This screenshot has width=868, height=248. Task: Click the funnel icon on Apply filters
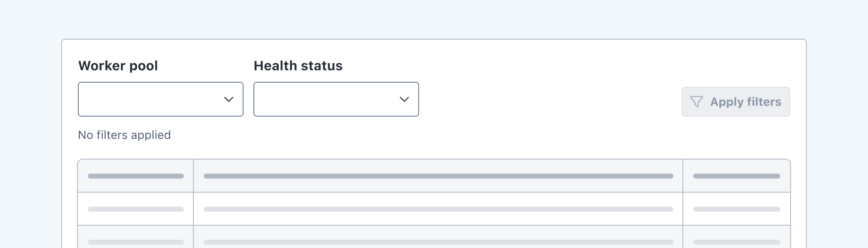point(697,102)
